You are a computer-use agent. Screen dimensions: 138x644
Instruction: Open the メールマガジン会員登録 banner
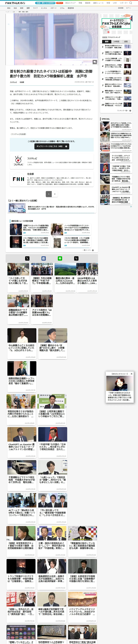(116, 24)
